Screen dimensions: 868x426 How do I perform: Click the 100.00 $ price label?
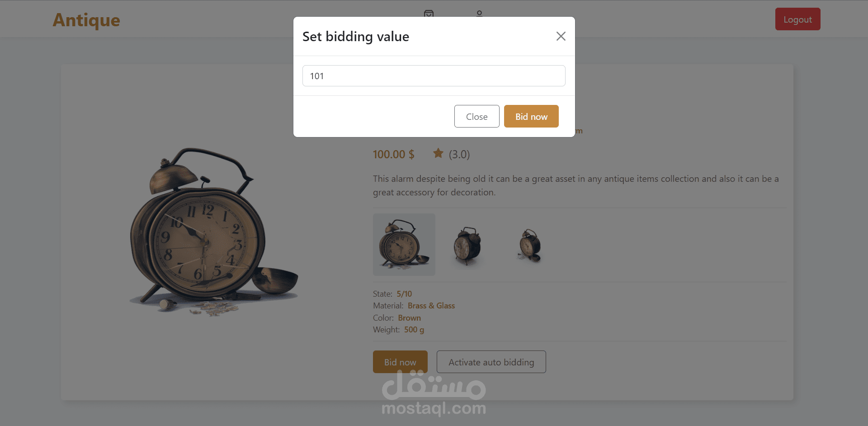pyautogui.click(x=393, y=154)
